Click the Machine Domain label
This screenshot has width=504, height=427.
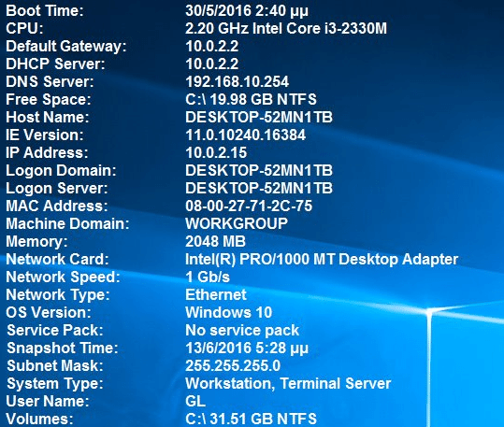pyautogui.click(x=67, y=223)
